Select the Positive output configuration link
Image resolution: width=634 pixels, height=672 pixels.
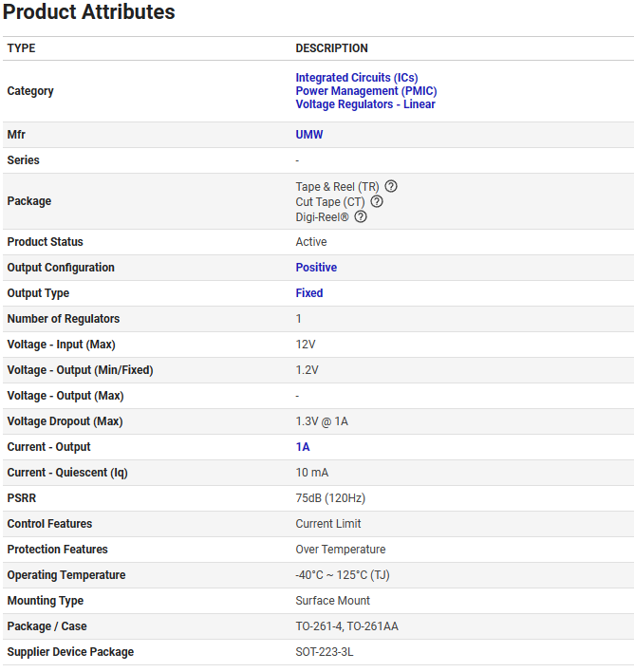click(316, 268)
